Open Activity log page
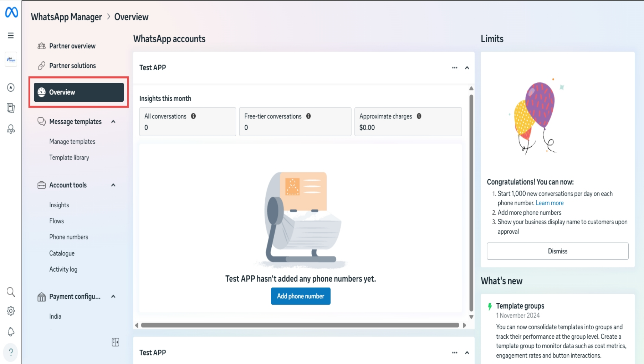This screenshot has height=364, width=644. coord(63,269)
